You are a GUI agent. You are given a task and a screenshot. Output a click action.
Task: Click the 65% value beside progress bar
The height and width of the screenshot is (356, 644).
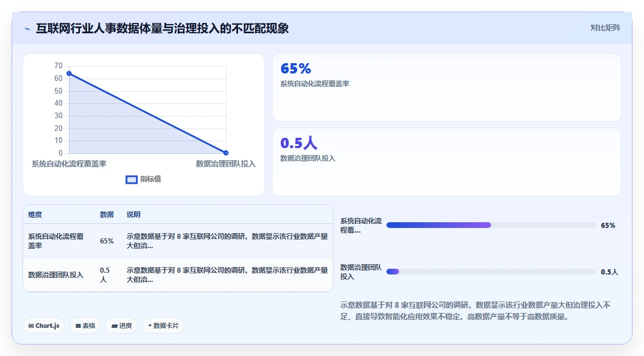pyautogui.click(x=608, y=226)
